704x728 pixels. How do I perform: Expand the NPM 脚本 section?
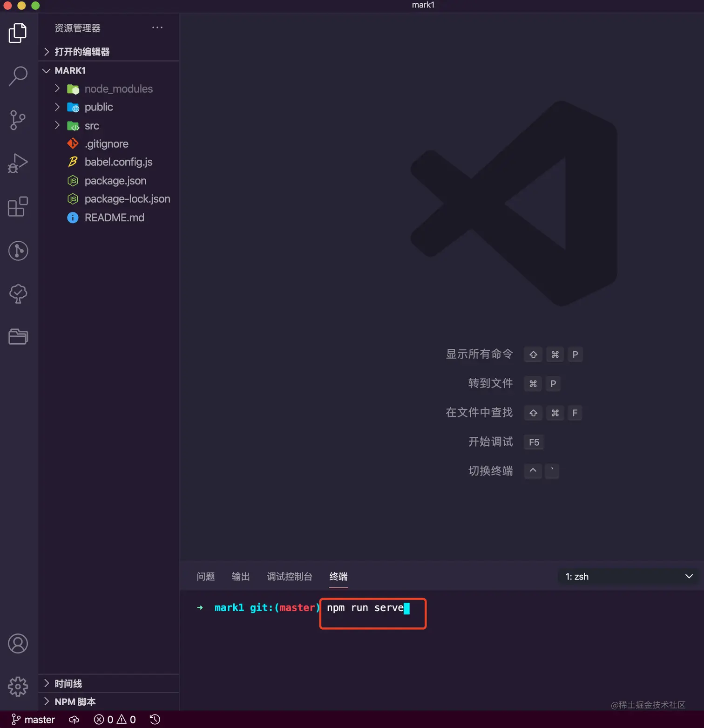click(47, 701)
